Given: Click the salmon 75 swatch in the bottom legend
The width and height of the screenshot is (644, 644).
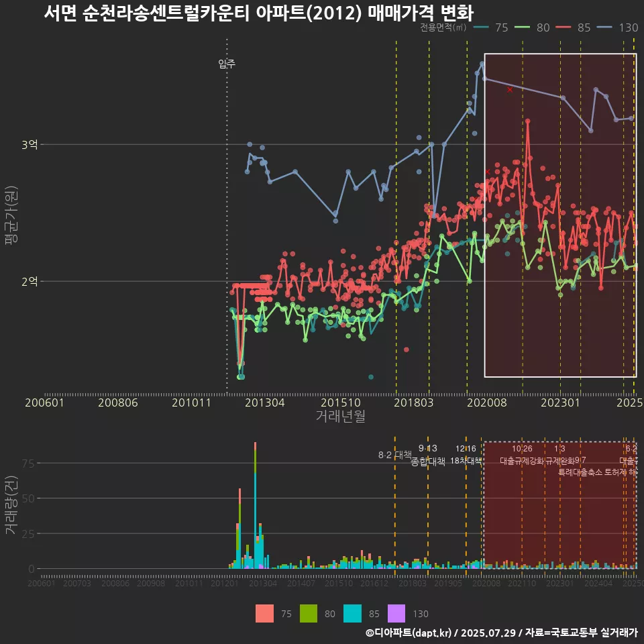Looking at the screenshot, I should (264, 614).
